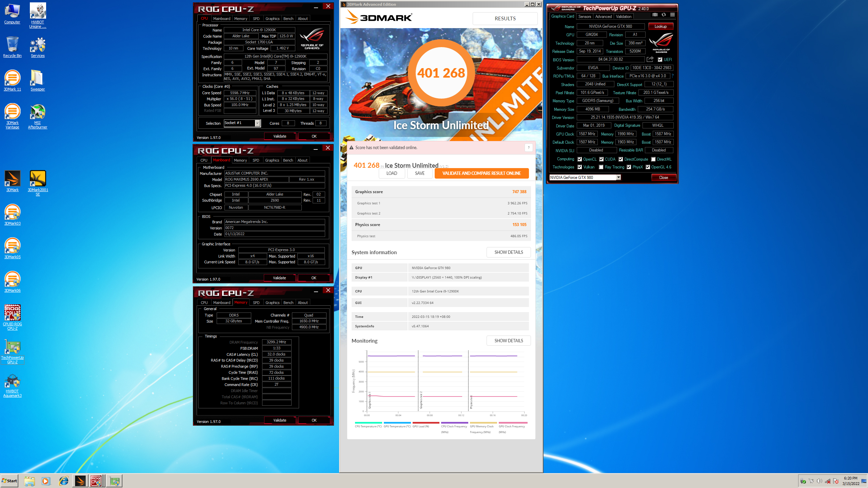
Task: Open SPD tab in the bottom CPU-Z window
Action: tap(256, 303)
